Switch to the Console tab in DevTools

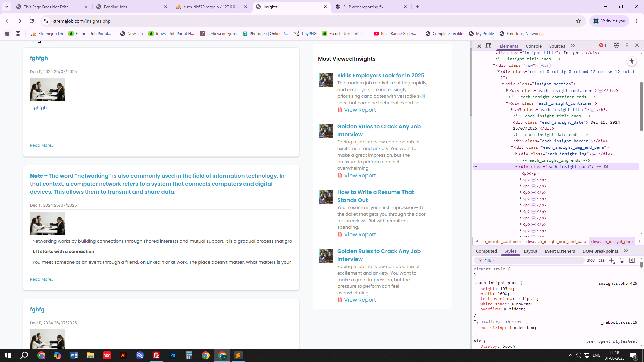[533, 46]
